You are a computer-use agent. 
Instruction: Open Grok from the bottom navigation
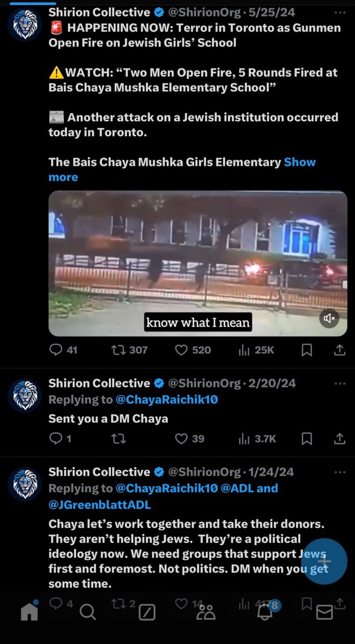(x=147, y=612)
